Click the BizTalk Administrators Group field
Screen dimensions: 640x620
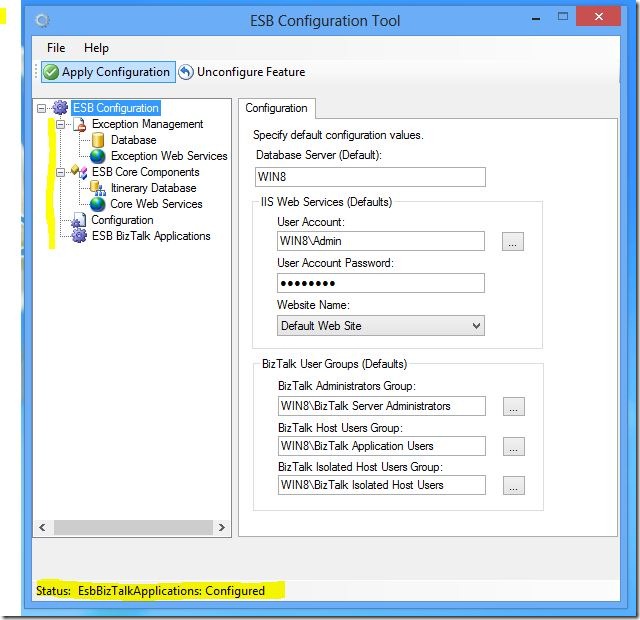382,406
